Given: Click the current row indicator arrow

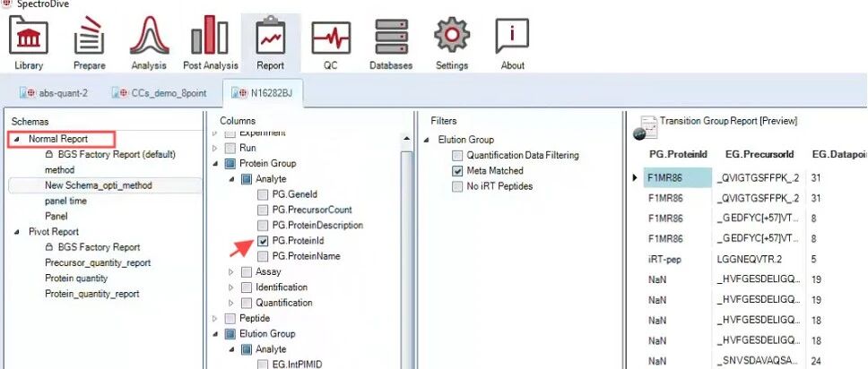Looking at the screenshot, I should tap(636, 178).
